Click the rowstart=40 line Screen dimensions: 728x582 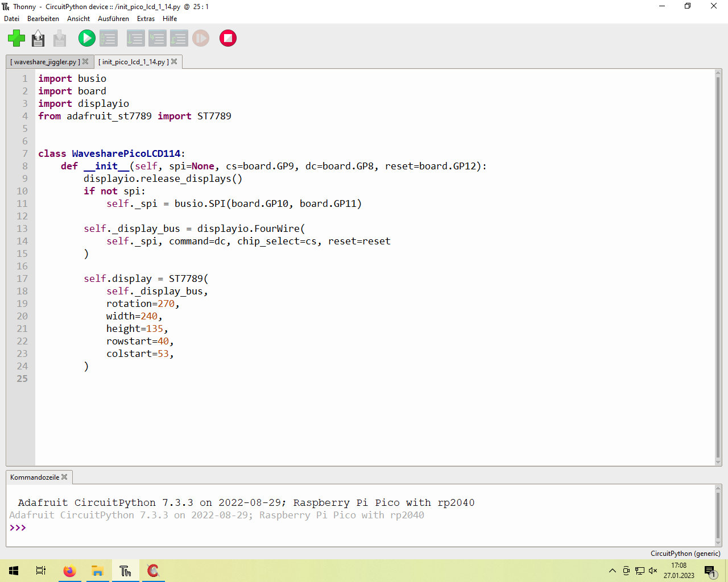click(x=140, y=341)
